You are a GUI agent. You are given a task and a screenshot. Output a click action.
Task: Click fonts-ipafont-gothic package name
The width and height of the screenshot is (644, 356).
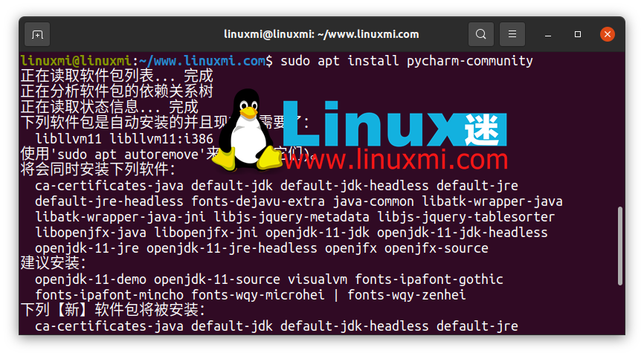[429, 279]
